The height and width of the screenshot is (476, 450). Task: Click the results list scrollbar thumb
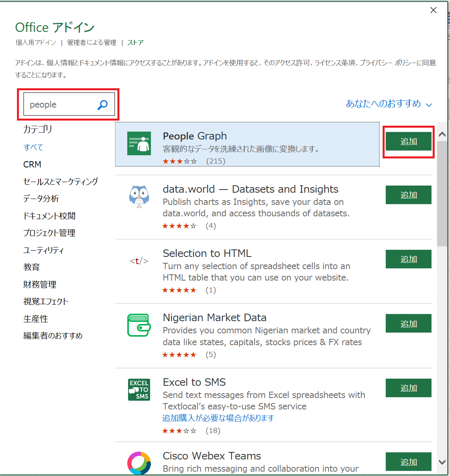442,193
